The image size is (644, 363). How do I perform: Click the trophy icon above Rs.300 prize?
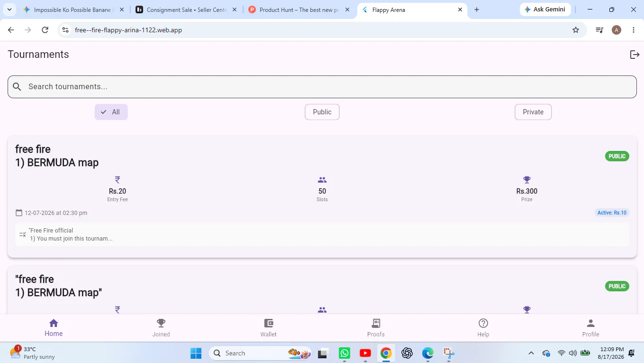[x=527, y=180]
